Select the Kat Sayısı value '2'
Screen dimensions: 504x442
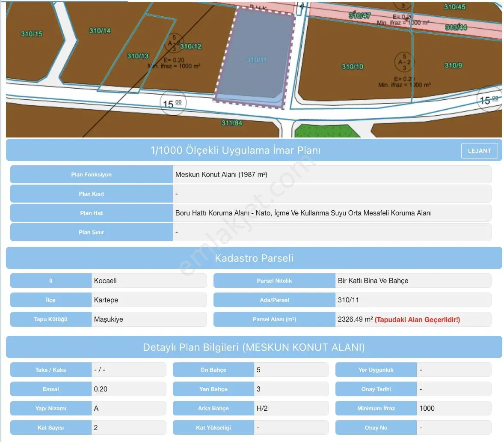click(x=96, y=427)
